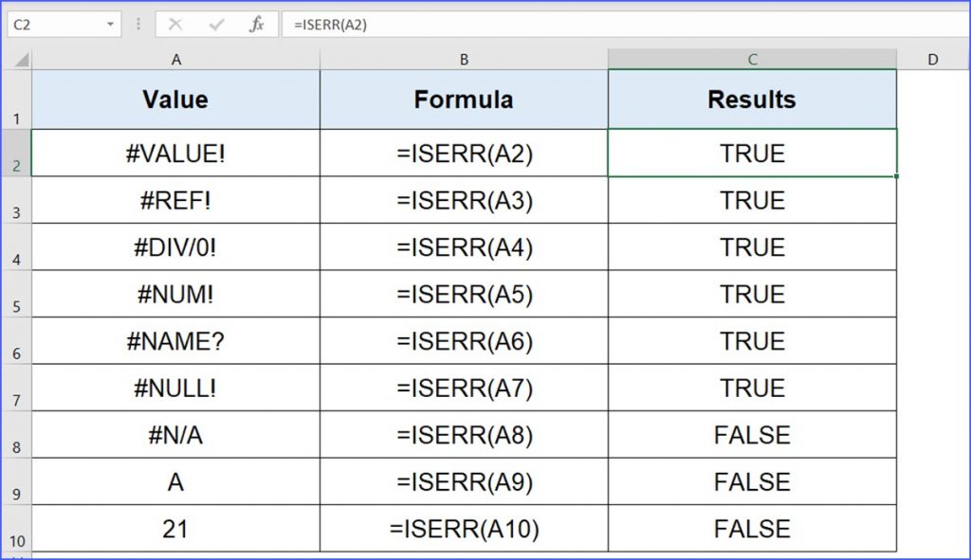Image resolution: width=971 pixels, height=560 pixels.
Task: Click the vertical dots separator near Name Box
Action: [x=138, y=24]
